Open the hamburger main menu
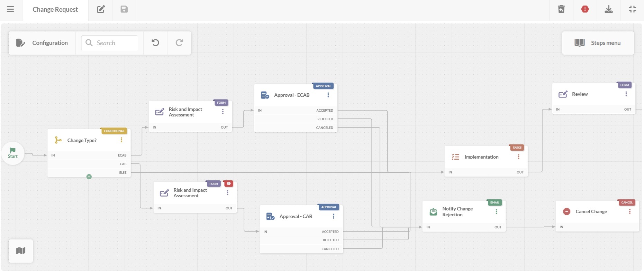The image size is (644, 274). (x=10, y=9)
